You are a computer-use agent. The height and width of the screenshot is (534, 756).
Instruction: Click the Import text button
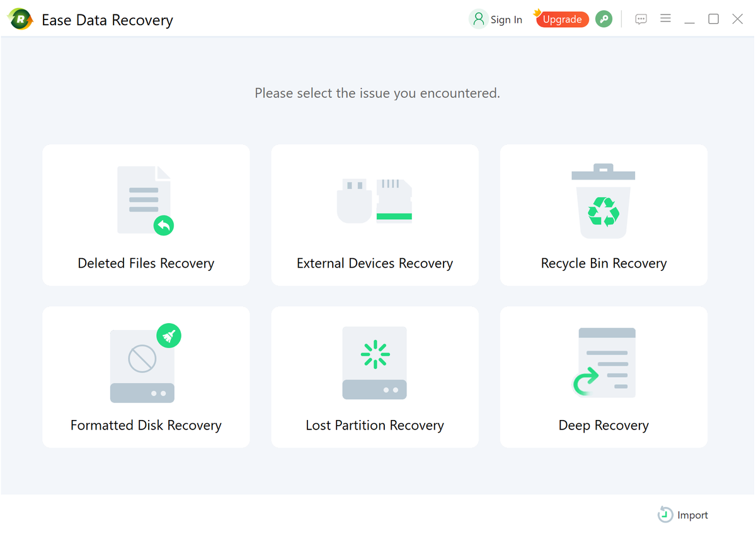pos(692,515)
